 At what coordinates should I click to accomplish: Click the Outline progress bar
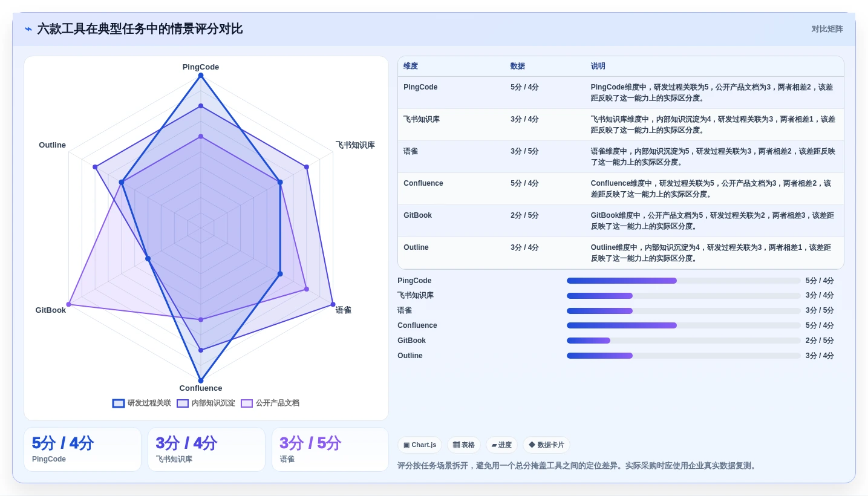pos(684,356)
